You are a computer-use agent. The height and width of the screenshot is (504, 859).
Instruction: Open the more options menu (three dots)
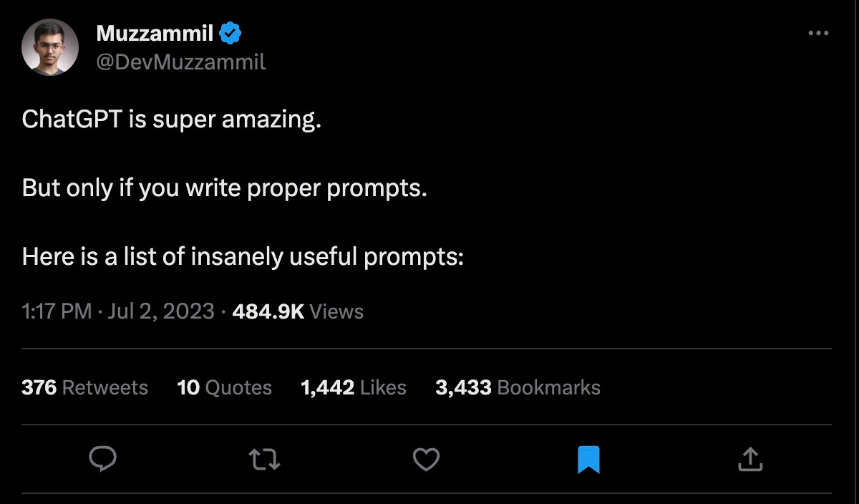[818, 32]
